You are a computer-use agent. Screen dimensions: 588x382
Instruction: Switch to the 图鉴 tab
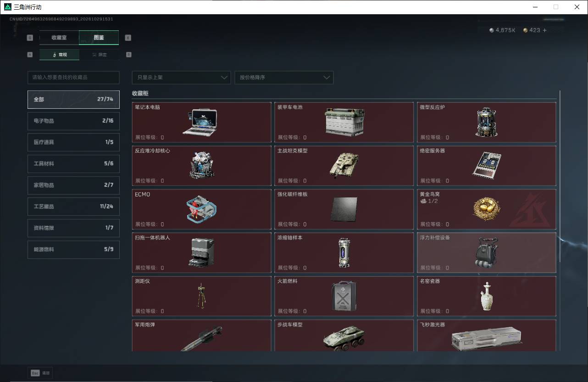(x=99, y=38)
